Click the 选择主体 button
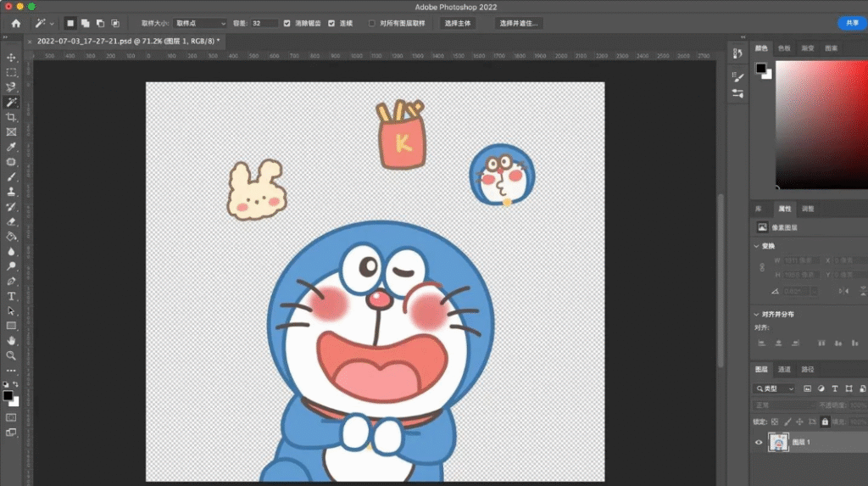The height and width of the screenshot is (486, 868). (458, 23)
